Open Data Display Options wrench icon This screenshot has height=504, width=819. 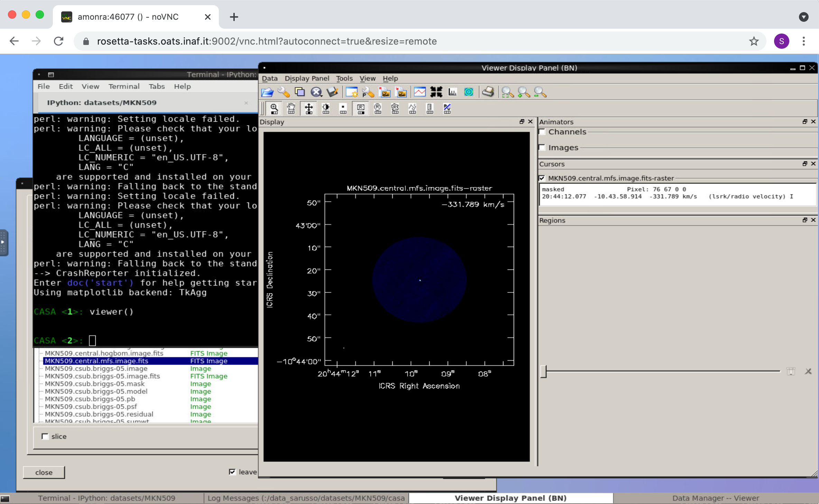(x=283, y=92)
